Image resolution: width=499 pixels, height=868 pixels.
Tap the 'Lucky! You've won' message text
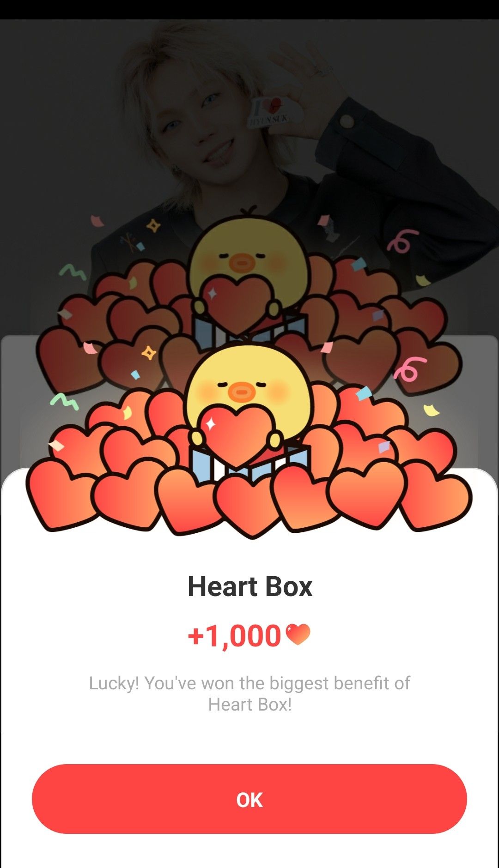tap(249, 693)
